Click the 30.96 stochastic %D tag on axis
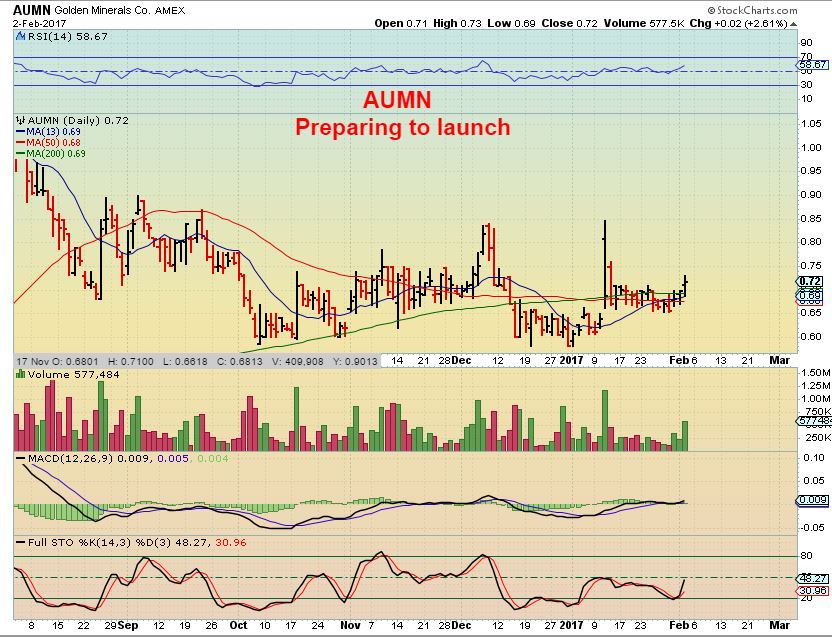Viewport: 832px width, 637px height. [x=812, y=590]
